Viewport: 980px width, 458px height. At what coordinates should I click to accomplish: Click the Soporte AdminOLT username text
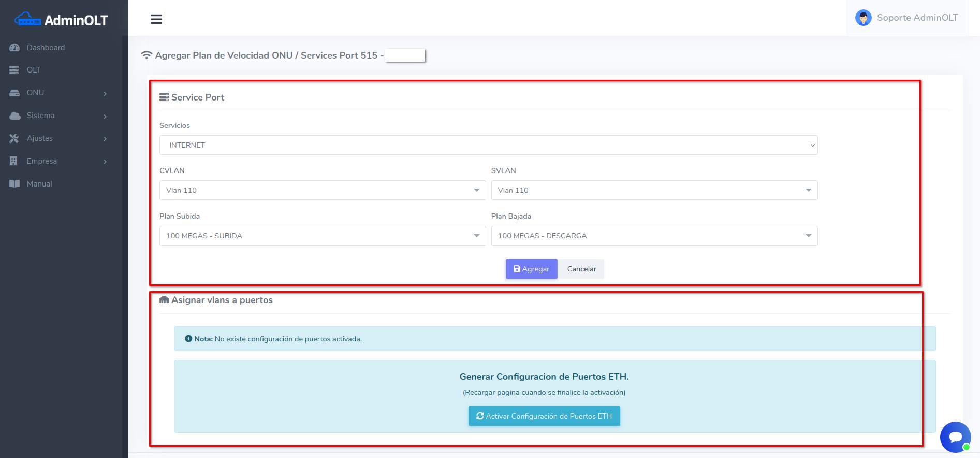(917, 18)
